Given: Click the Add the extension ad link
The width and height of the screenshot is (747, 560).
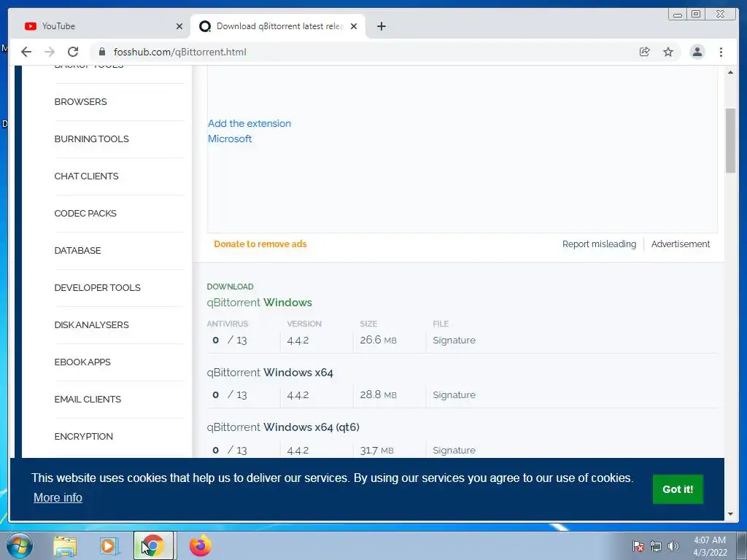Looking at the screenshot, I should [249, 123].
